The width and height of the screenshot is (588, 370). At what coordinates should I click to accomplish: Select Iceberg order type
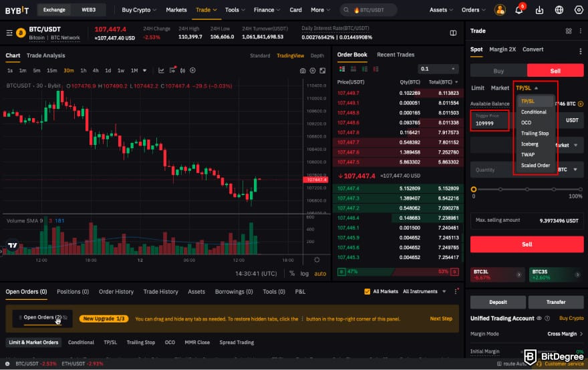click(529, 144)
